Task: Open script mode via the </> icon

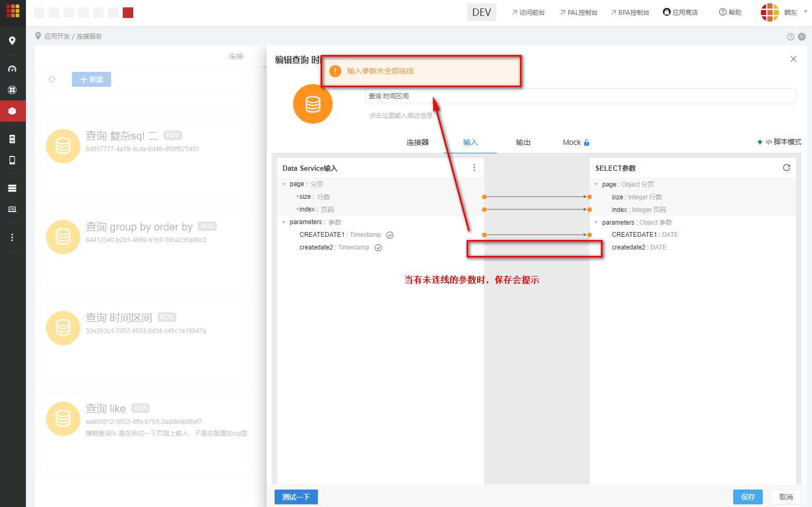Action: (768, 142)
